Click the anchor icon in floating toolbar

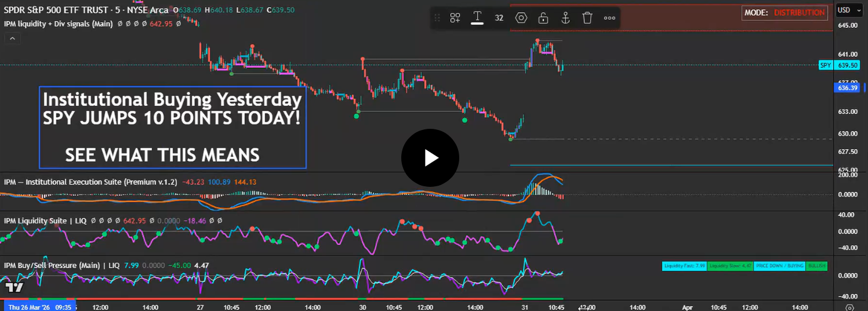pyautogui.click(x=565, y=18)
